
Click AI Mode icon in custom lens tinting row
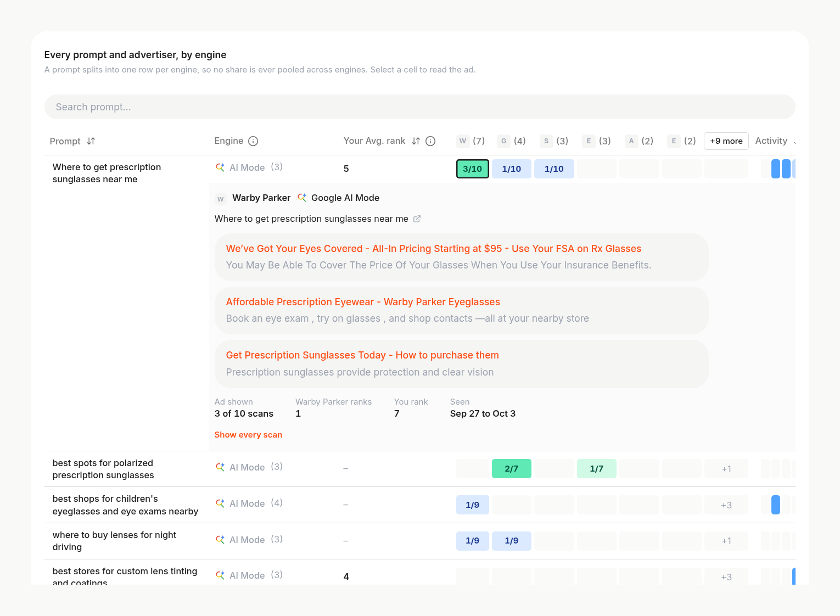coord(220,575)
